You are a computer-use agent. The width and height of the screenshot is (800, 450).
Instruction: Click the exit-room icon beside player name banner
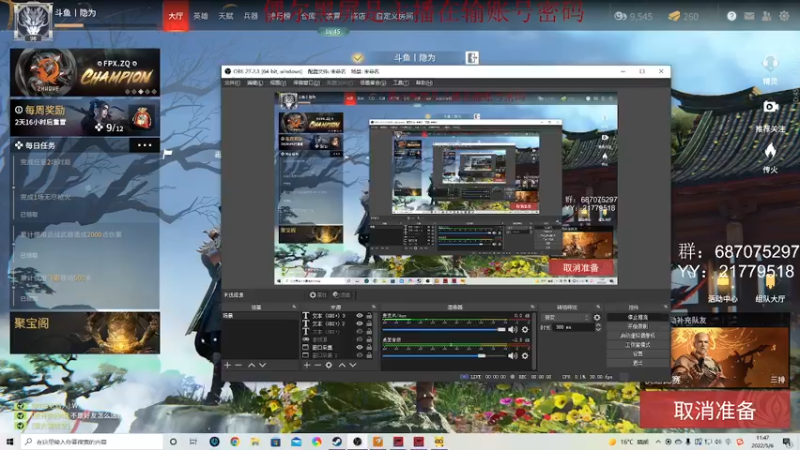(472, 58)
